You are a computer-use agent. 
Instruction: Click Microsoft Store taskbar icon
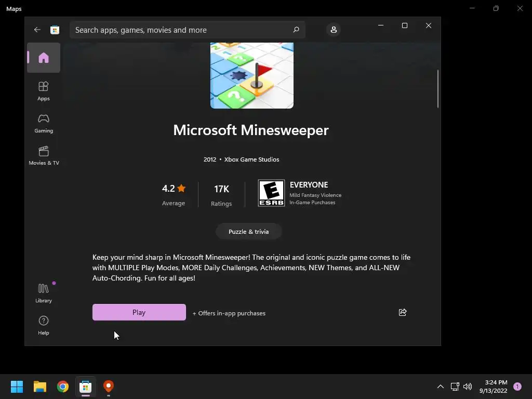[86, 387]
